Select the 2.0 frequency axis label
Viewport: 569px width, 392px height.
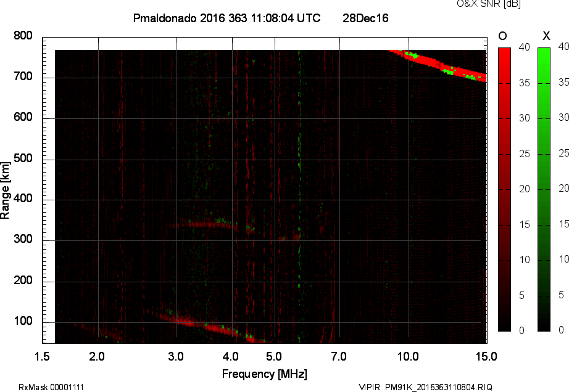coord(97,356)
